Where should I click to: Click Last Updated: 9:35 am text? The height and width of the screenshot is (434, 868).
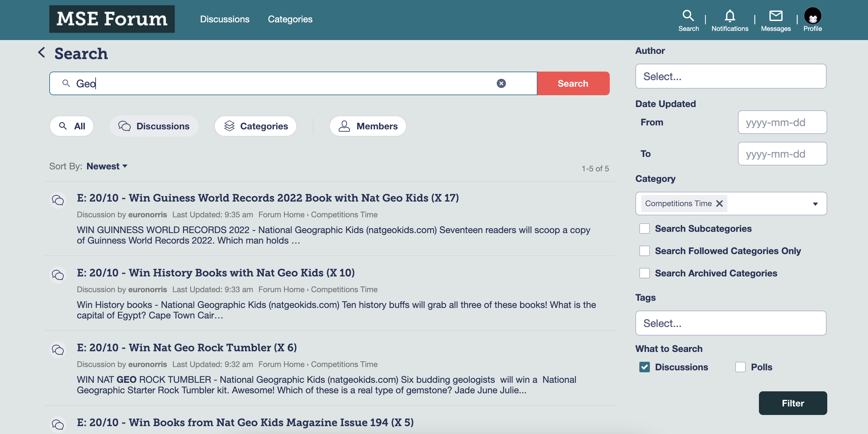pos(212,215)
